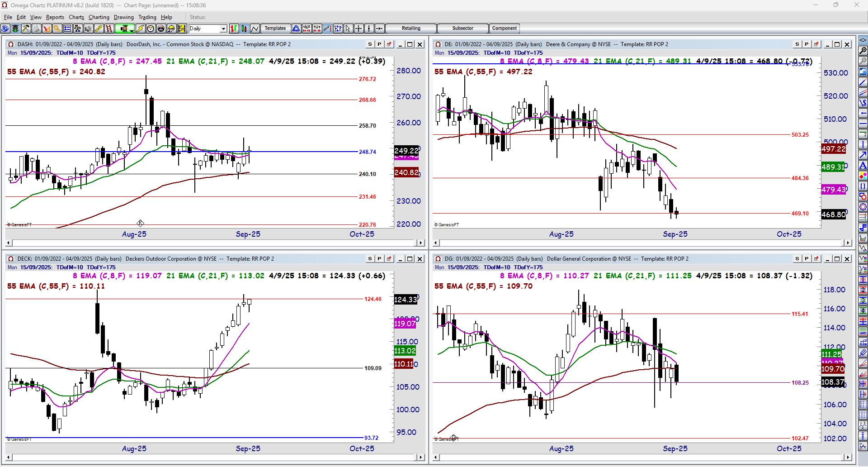This screenshot has width=868, height=467.
Task: Switch to candlestick chart display style
Action: pos(244,29)
